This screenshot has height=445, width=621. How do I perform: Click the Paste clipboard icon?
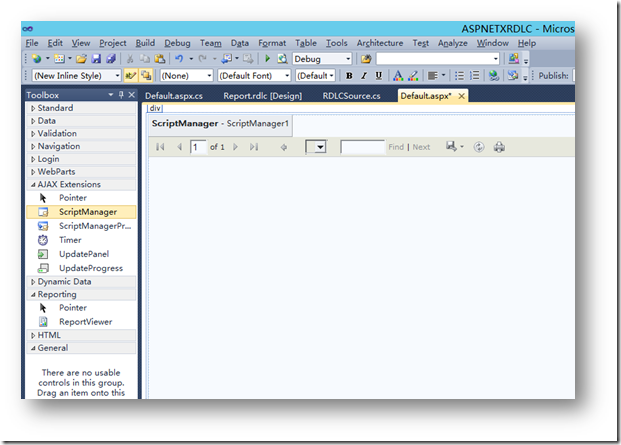coord(160,59)
